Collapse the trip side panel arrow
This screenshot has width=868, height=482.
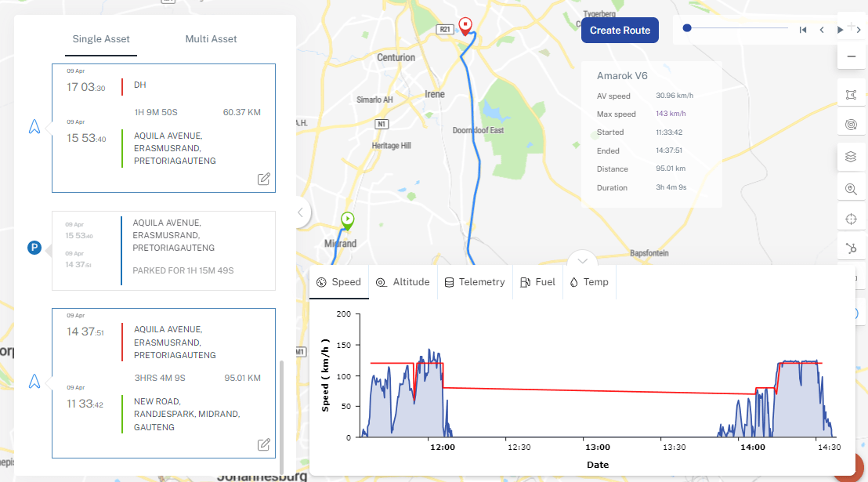[x=299, y=212]
